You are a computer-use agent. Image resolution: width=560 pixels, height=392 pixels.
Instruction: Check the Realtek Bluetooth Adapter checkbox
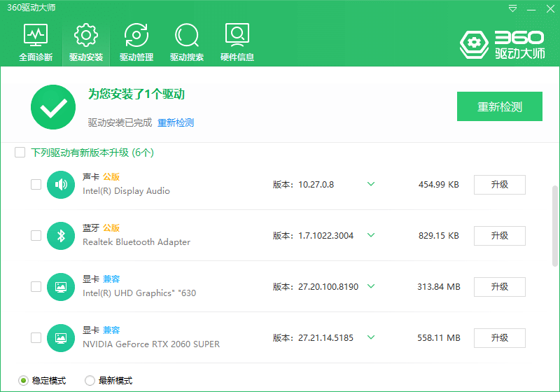(36, 236)
